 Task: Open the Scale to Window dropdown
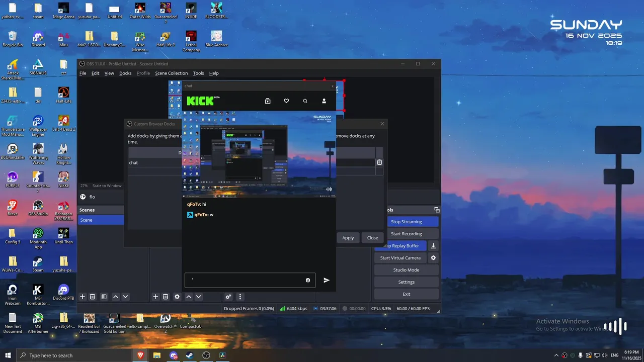tap(106, 186)
